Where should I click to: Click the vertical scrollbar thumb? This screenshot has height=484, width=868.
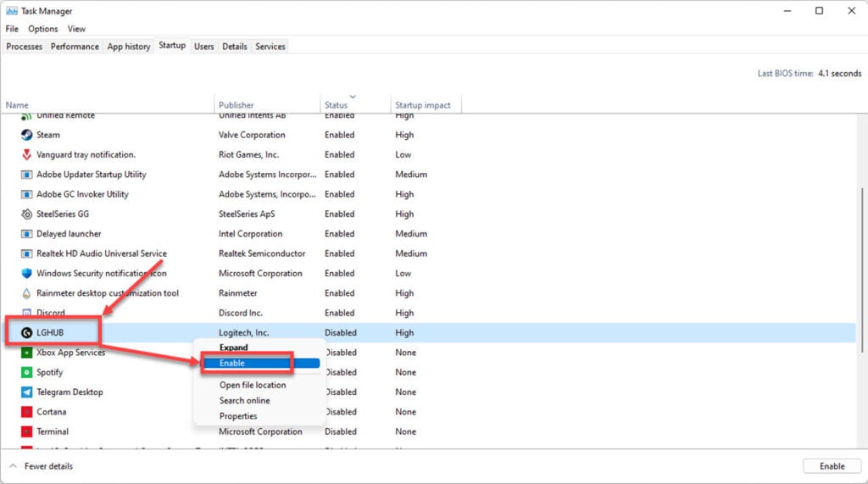pyautogui.click(x=862, y=270)
